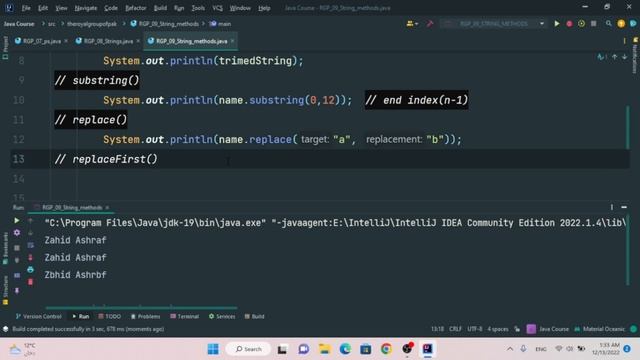The height and width of the screenshot is (360, 640).
Task: Click the yellow IDE updates icon in the toolbar
Action: [621, 24]
